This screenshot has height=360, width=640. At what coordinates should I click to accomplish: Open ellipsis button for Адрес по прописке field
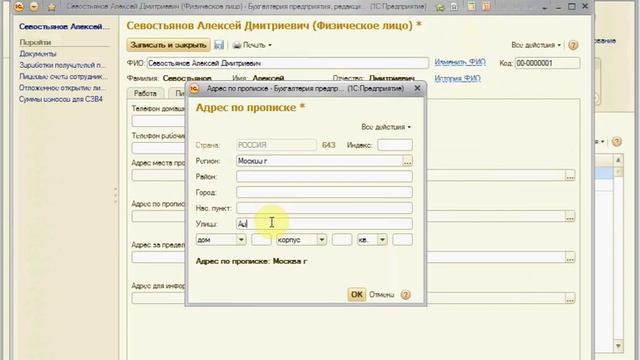point(570,216)
